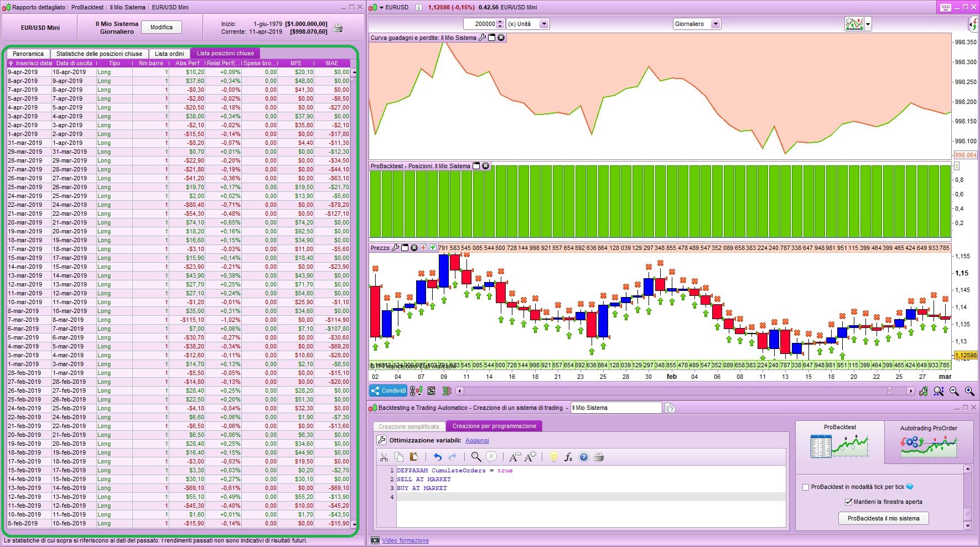Click the print icon in report header

click(338, 28)
